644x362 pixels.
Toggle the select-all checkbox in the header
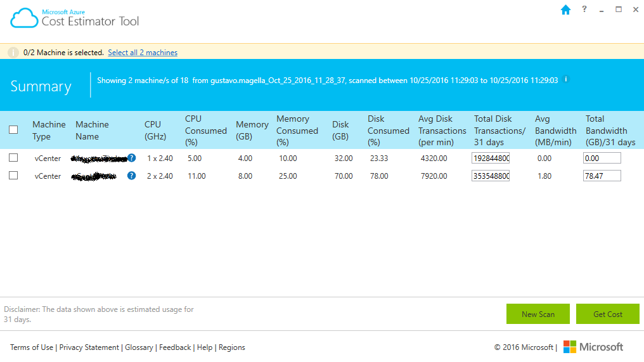pyautogui.click(x=13, y=130)
